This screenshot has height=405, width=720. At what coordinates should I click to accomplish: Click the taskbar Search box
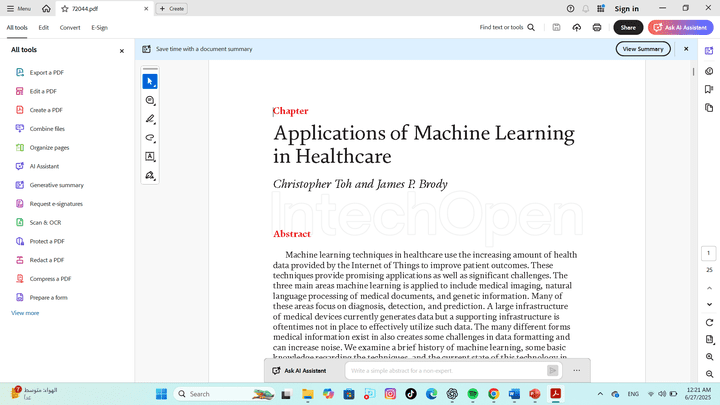[224, 394]
